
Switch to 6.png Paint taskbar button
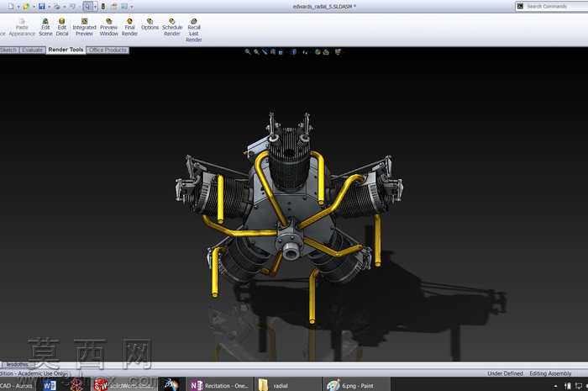[x=356, y=385]
